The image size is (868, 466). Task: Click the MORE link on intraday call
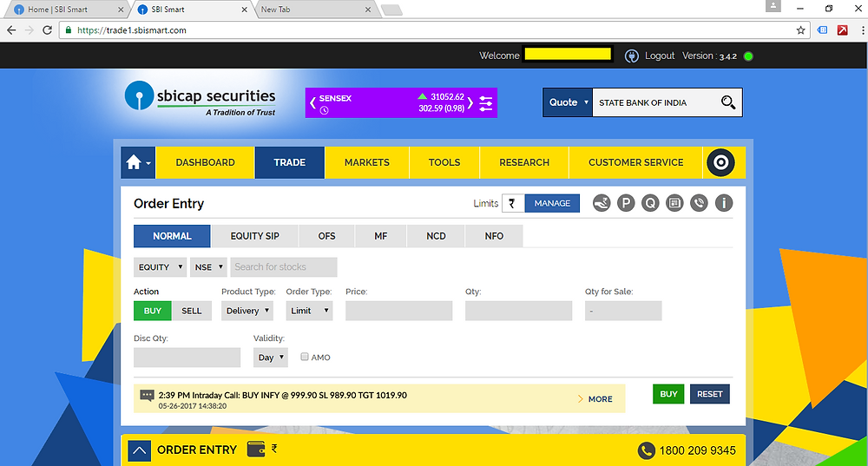tap(595, 399)
